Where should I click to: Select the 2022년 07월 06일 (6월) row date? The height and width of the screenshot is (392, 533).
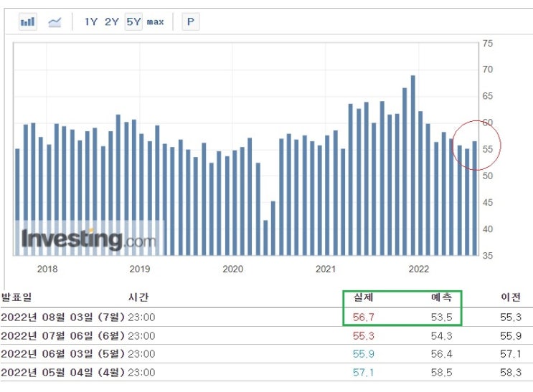coord(63,336)
